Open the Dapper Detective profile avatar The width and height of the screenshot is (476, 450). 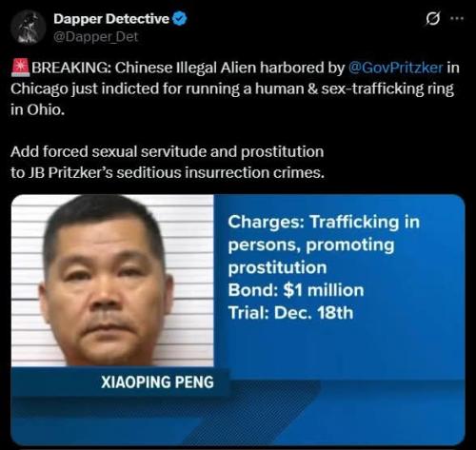[x=29, y=28]
